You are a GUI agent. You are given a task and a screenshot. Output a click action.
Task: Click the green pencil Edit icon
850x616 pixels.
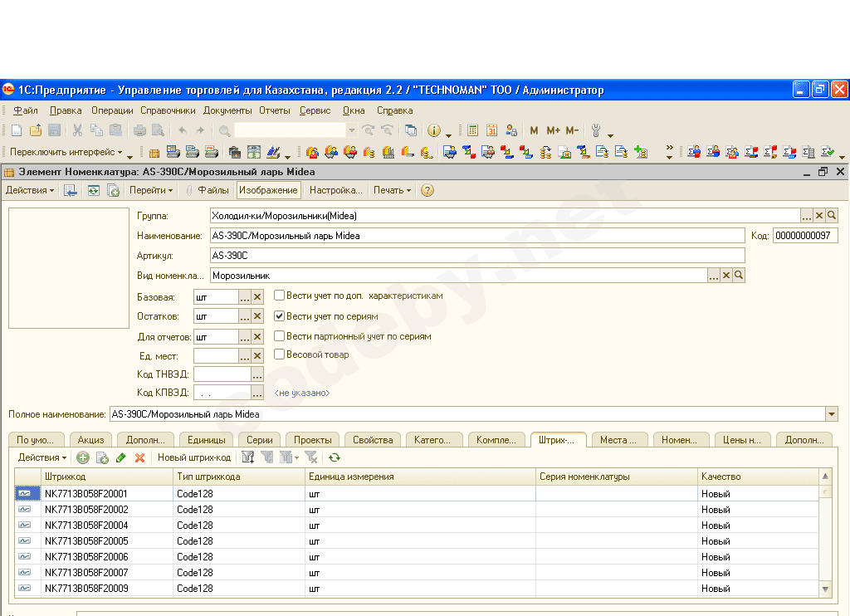121,457
